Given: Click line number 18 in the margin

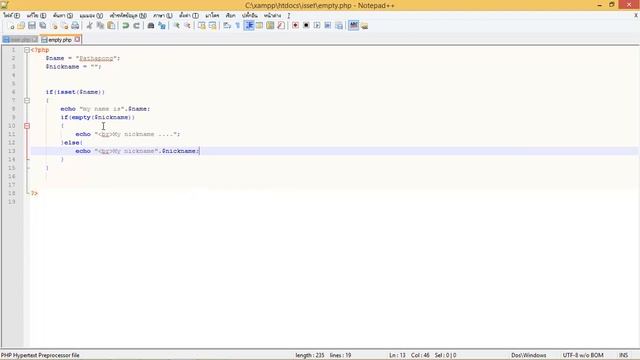Looking at the screenshot, I should tap(12, 193).
